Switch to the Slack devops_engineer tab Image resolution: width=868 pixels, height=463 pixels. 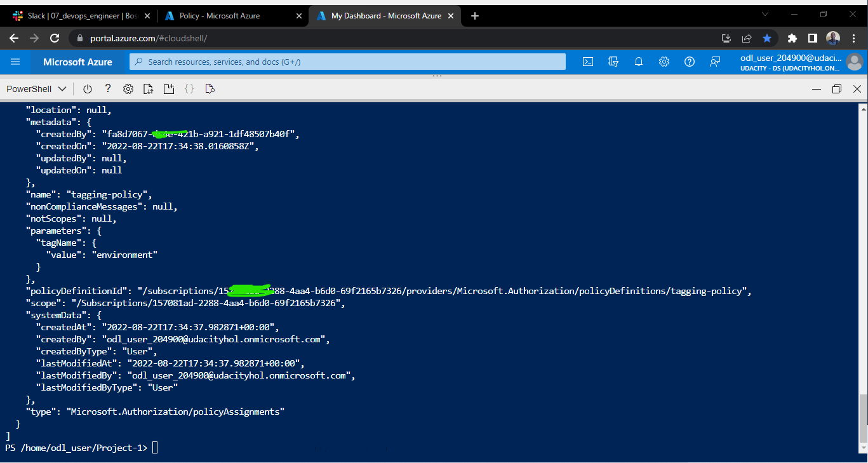pos(76,15)
